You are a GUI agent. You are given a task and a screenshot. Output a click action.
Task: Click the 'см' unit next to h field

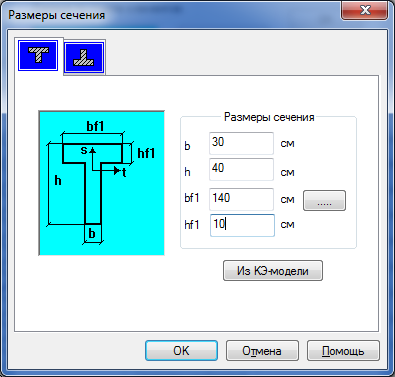287,173
